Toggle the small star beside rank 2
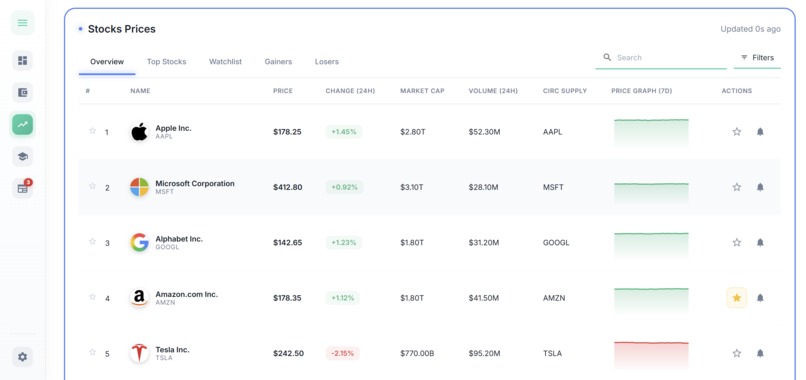The width and height of the screenshot is (806, 380). (x=93, y=186)
